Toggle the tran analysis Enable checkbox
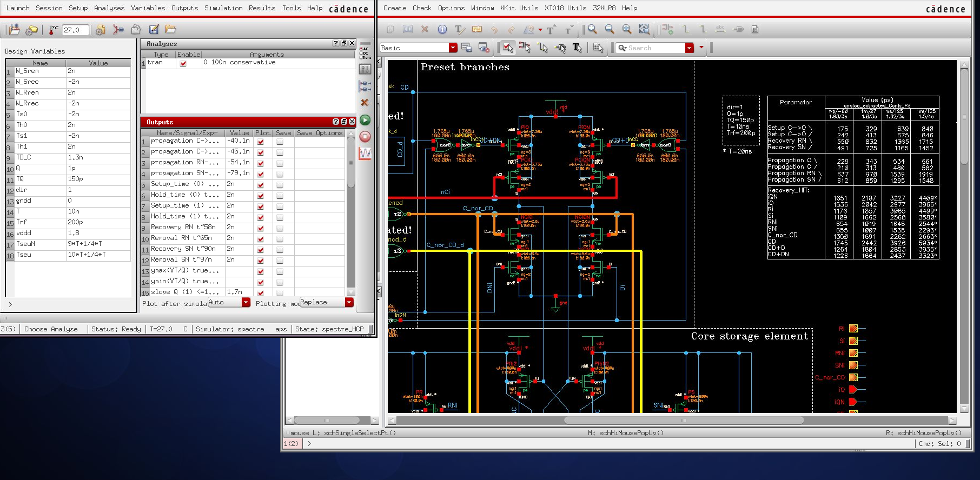This screenshot has height=480, width=980. point(183,63)
